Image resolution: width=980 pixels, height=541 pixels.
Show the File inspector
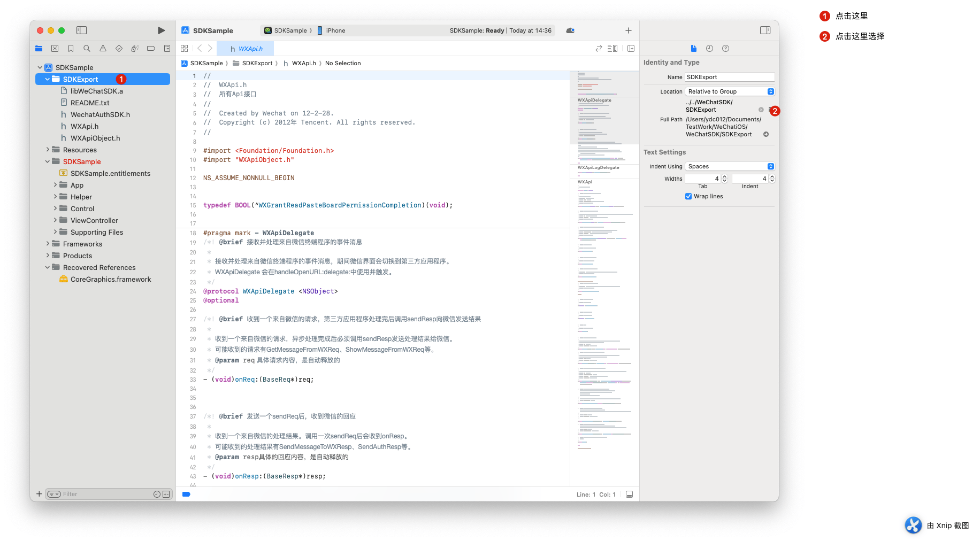[x=693, y=49]
